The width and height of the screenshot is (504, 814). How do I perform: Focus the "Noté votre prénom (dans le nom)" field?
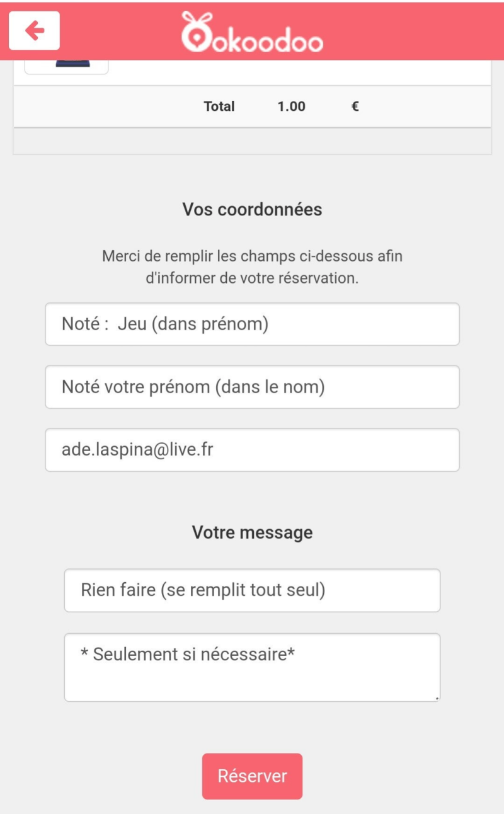pyautogui.click(x=252, y=387)
